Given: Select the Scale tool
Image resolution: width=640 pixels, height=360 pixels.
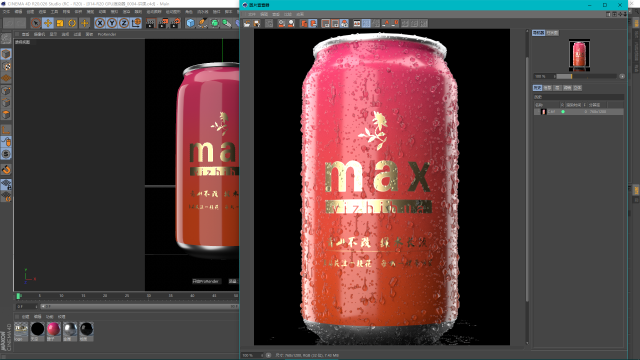Looking at the screenshot, I should pyautogui.click(x=60, y=23).
